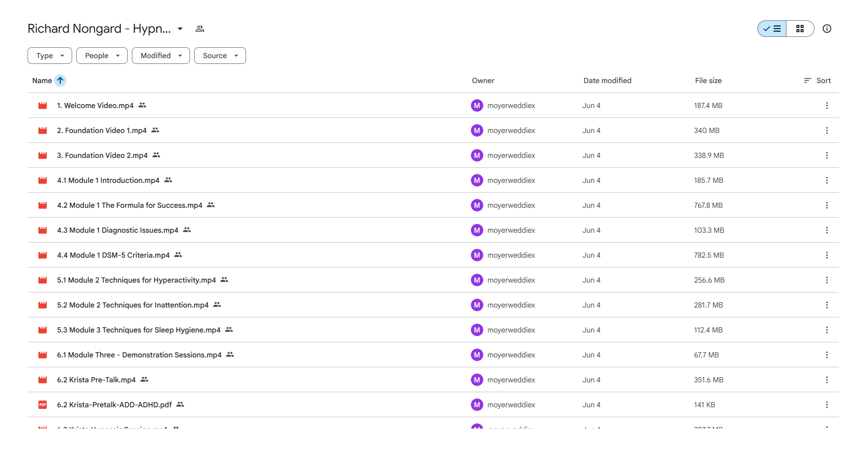This screenshot has height=453, width=868.
Task: Switch to grid layout view
Action: (800, 29)
